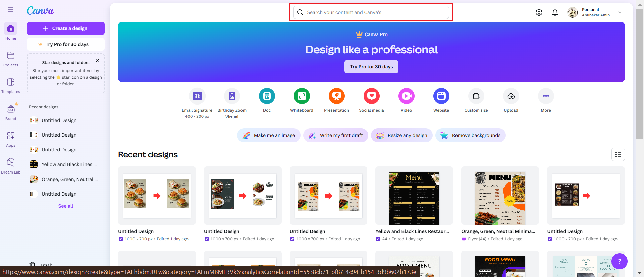
Task: Open the Trash icon in sidebar
Action: click(x=32, y=264)
